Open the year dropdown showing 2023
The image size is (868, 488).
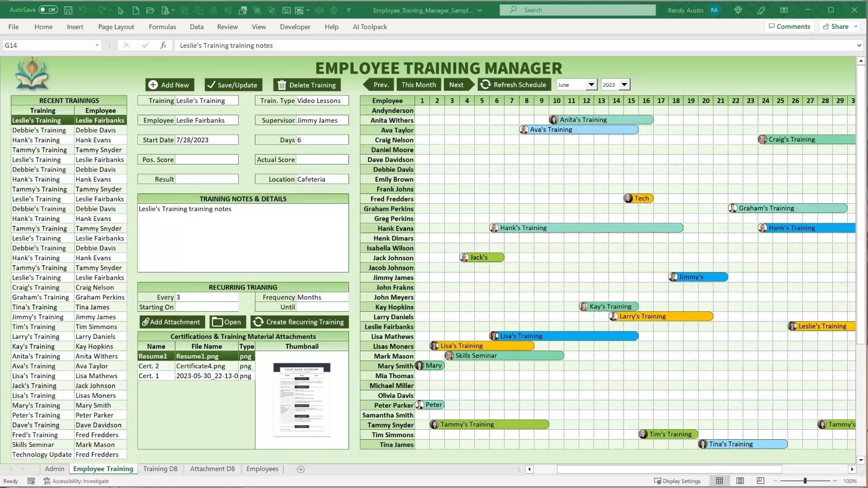coord(624,84)
